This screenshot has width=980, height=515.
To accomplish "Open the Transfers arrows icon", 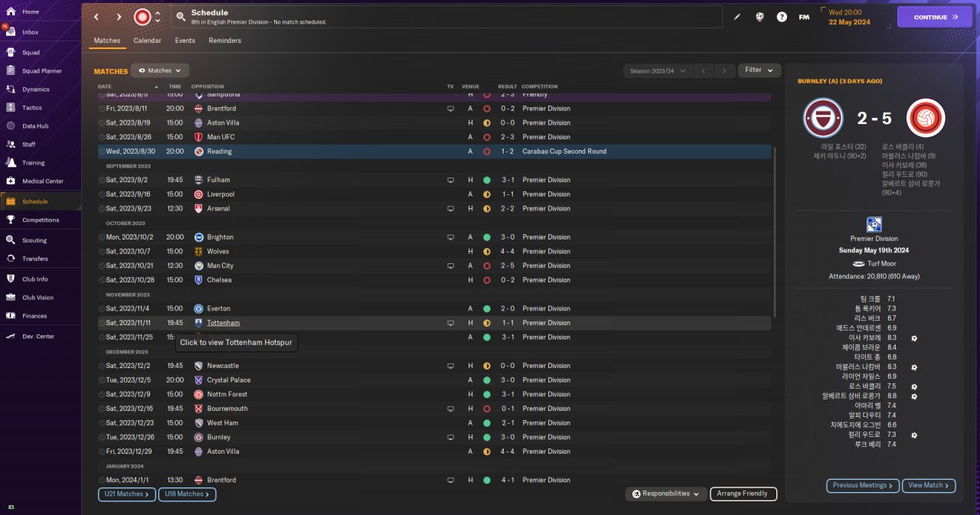I will (11, 259).
